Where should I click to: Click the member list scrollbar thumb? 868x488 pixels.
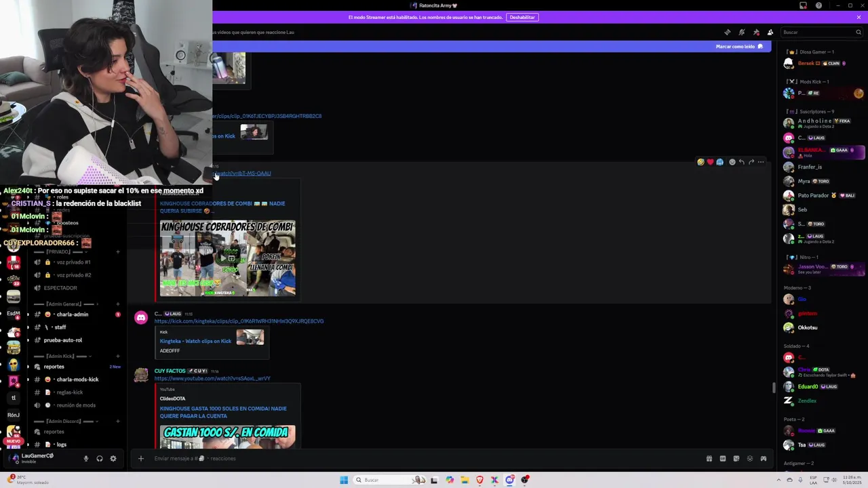click(x=774, y=388)
